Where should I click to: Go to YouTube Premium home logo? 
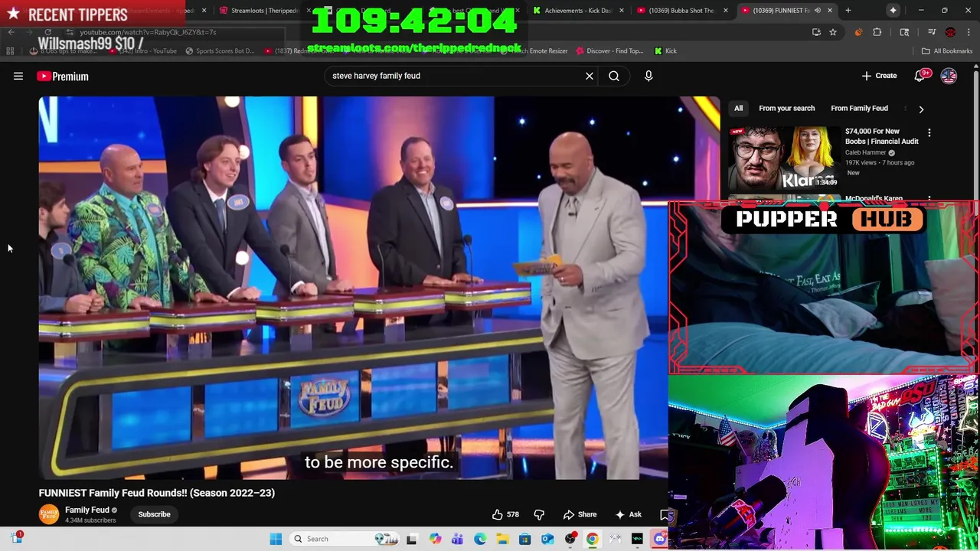tap(63, 76)
